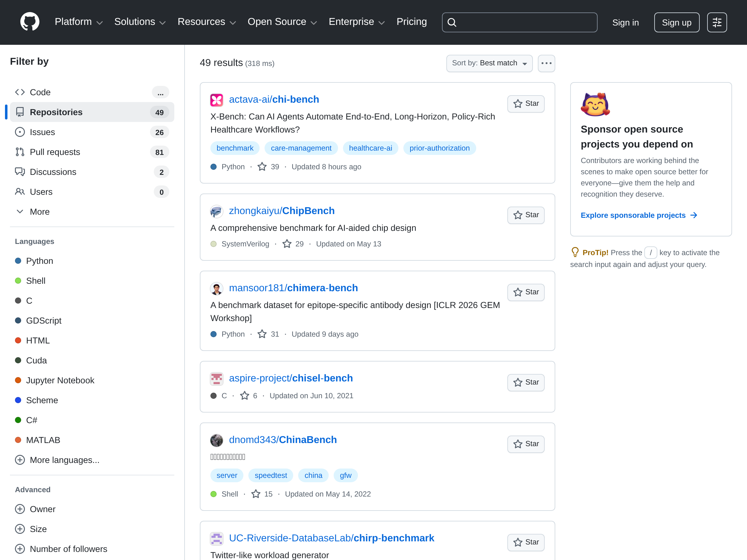Expand the Enterprise menu

point(357,22)
